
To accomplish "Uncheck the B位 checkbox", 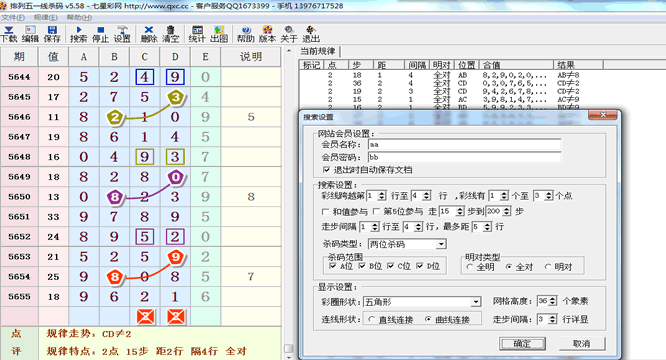I will tap(362, 266).
